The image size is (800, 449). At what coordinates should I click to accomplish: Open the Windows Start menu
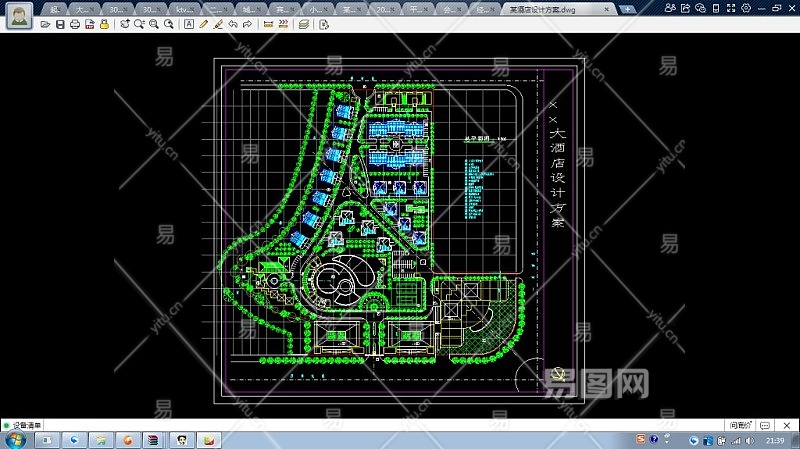pos(14,440)
